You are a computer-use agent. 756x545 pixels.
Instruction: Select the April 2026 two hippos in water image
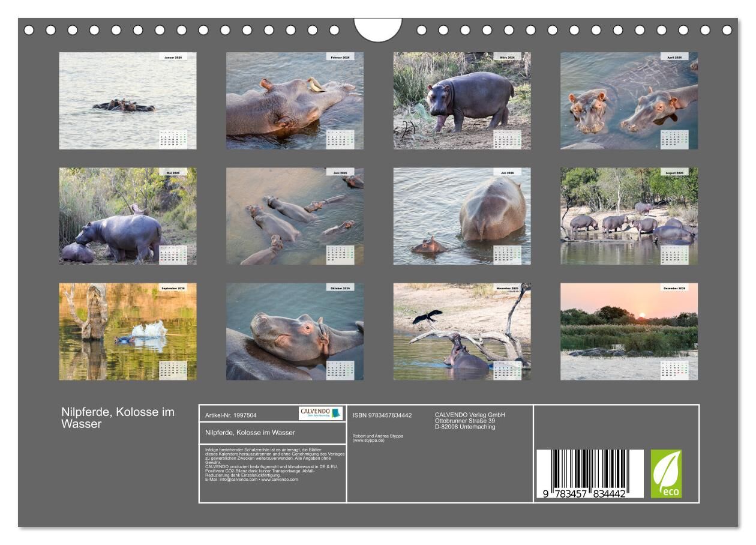coord(629,100)
